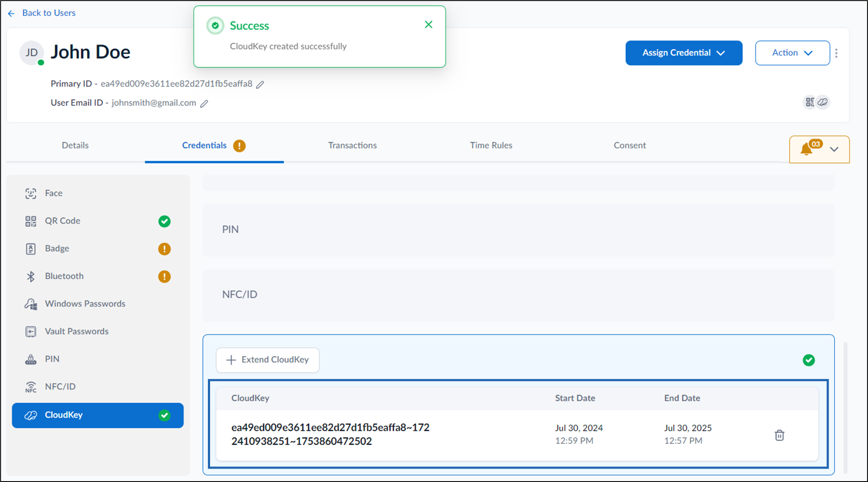Viewport: 868px width, 482px height.
Task: Select Vault Passwords in sidebar
Action: click(x=97, y=332)
